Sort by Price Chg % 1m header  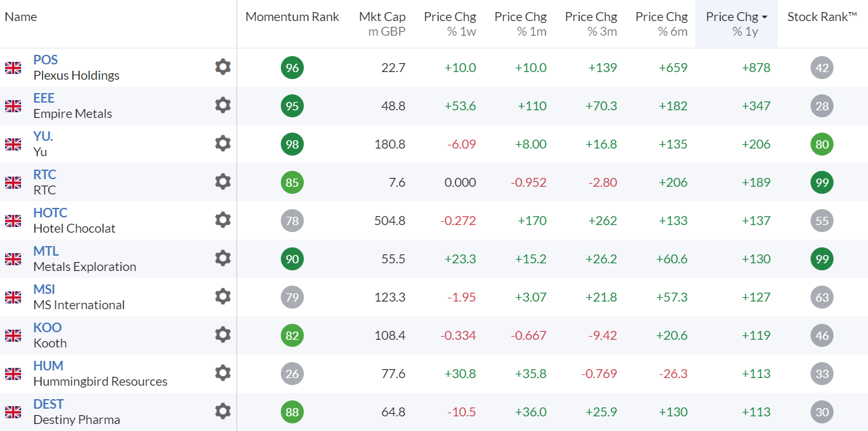520,24
